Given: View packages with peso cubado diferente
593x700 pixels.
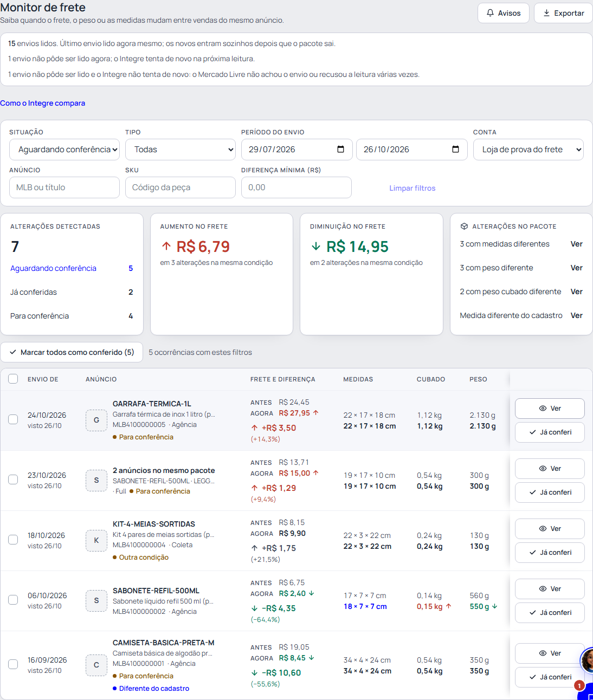Looking at the screenshot, I should 576,291.
